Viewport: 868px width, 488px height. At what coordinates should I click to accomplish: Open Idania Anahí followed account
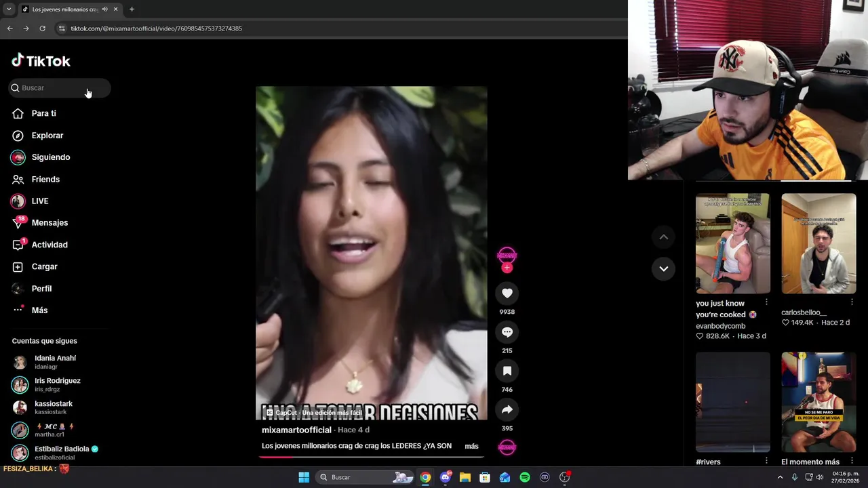tap(45, 362)
